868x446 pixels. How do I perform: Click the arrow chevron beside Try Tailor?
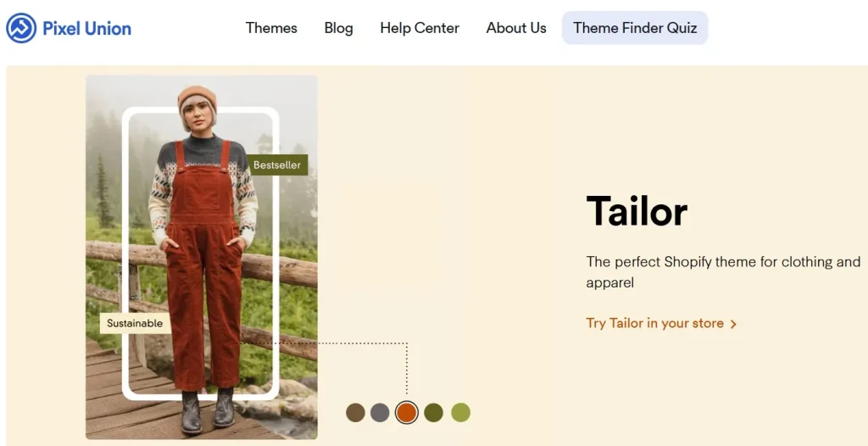(733, 324)
